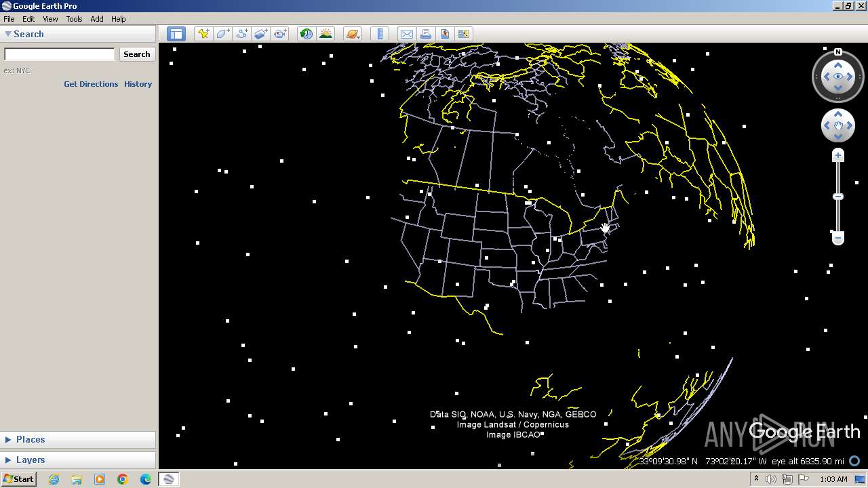
Task: Click the look-right arrow on the eye joystick
Action: pos(850,77)
